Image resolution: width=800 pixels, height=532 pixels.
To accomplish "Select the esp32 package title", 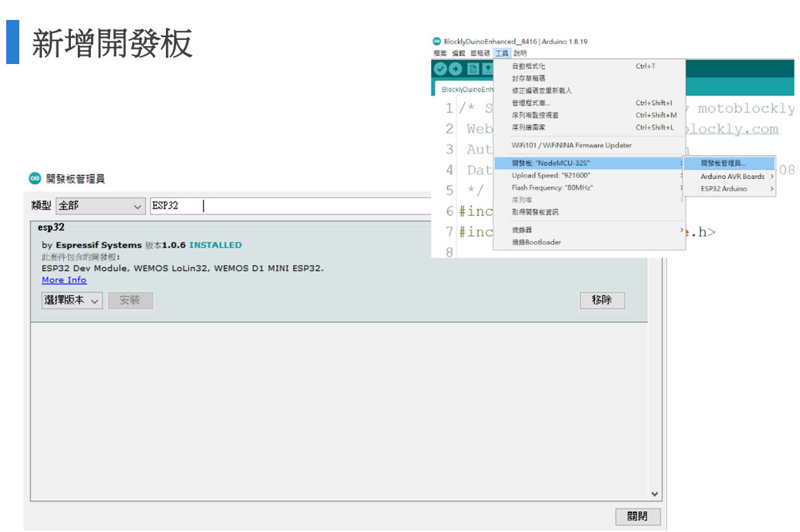I will click(x=51, y=228).
